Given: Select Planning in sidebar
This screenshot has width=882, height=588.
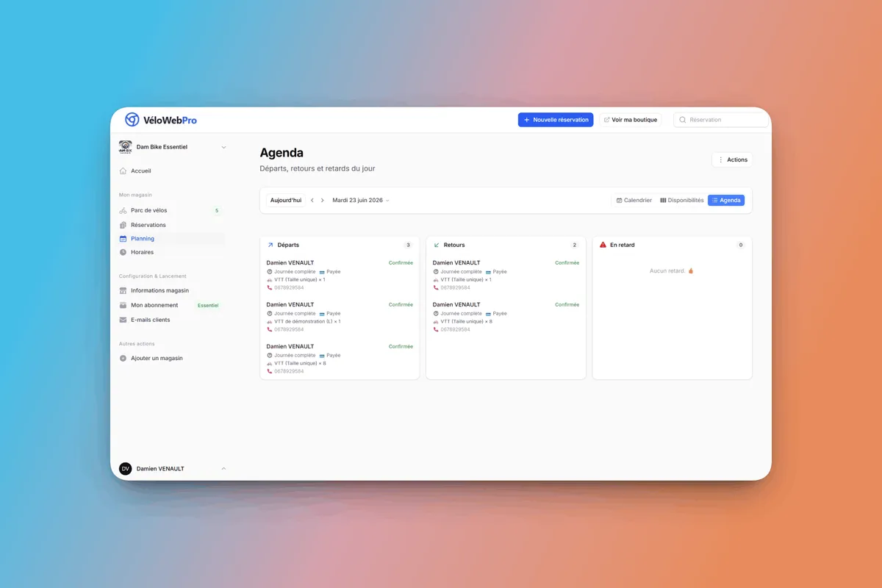Looking at the screenshot, I should 171,239.
